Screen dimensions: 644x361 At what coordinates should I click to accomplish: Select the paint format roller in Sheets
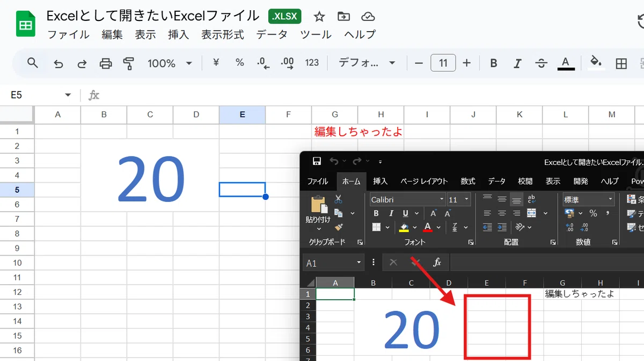pos(129,63)
